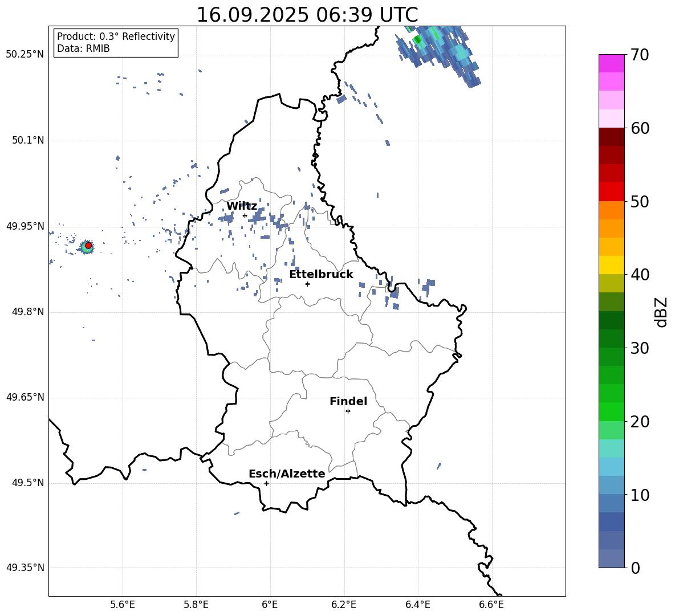Click the red radar site marker dot
Screen dimensions: 675x616
pos(88,245)
